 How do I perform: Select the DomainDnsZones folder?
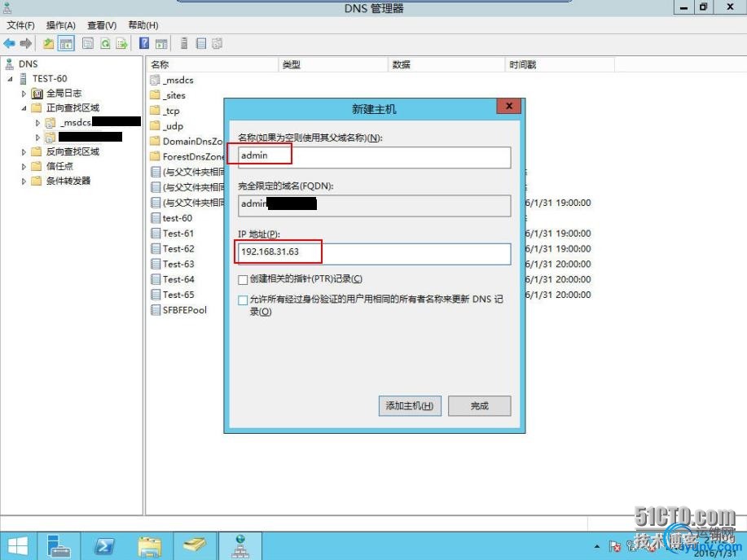click(x=187, y=141)
